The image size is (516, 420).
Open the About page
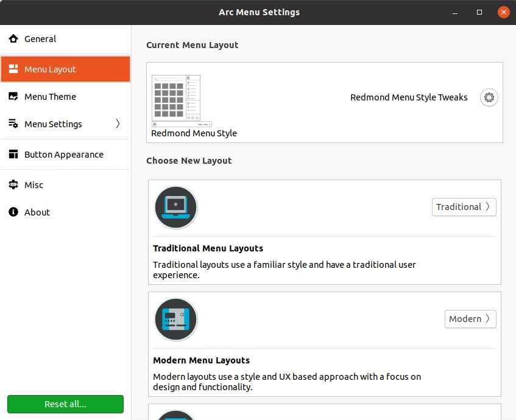click(37, 212)
